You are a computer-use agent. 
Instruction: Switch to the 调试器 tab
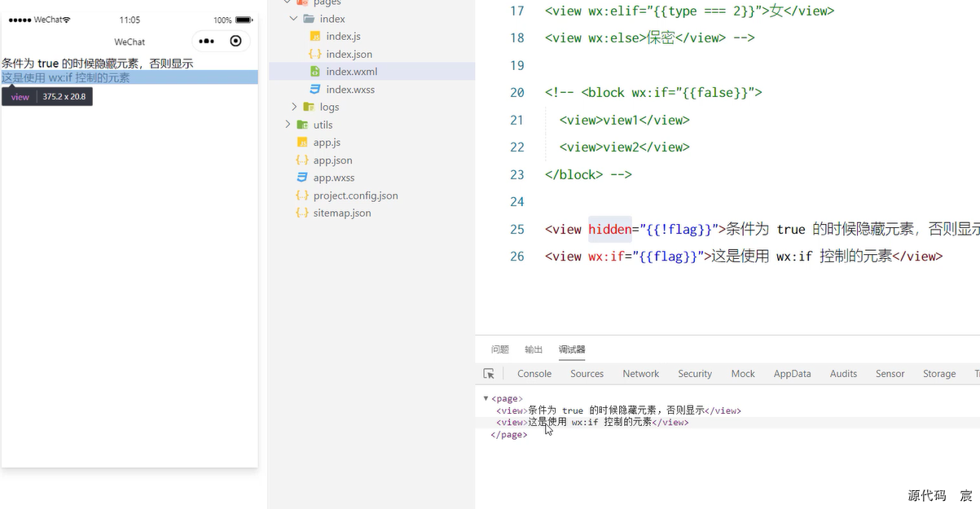572,349
